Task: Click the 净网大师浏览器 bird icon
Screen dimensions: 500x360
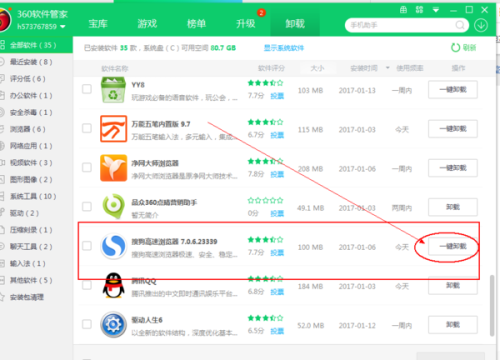Action: (113, 168)
